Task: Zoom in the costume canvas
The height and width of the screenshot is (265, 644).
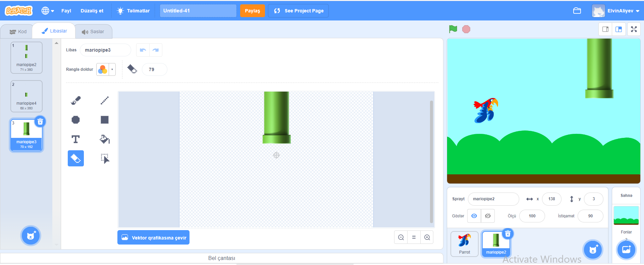Action: (x=427, y=237)
